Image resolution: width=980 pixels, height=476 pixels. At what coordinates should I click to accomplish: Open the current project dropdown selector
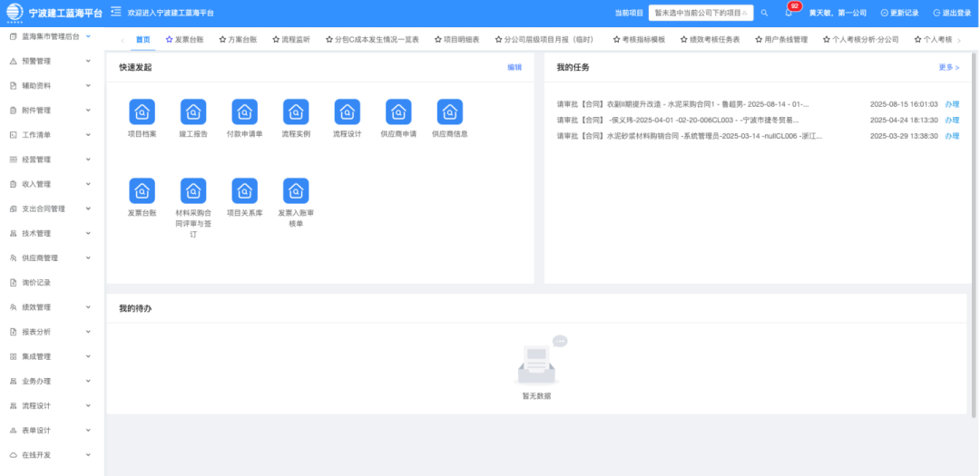click(x=701, y=13)
